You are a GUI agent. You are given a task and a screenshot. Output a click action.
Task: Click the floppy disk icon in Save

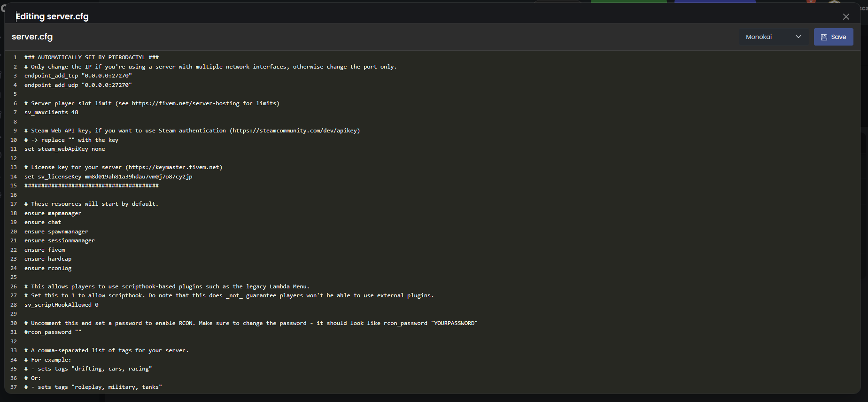824,37
